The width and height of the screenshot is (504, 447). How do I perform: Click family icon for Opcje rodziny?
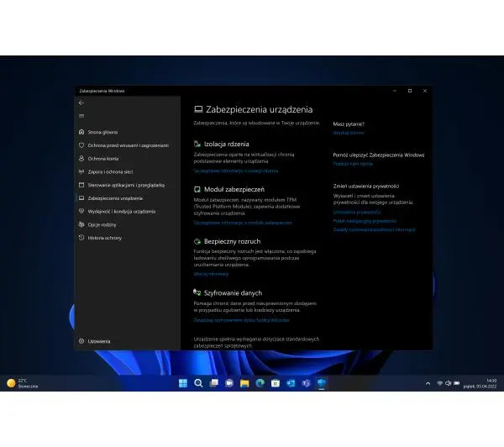click(x=81, y=224)
